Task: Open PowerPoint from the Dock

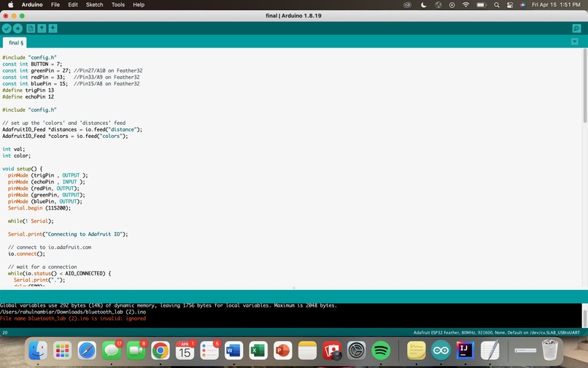Action: (x=283, y=350)
